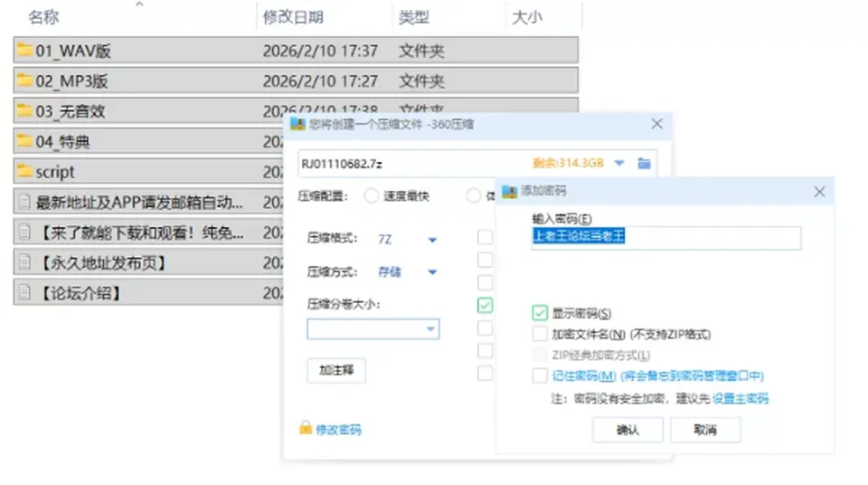
Task: Close the 添加密码 dialog
Action: (x=819, y=192)
